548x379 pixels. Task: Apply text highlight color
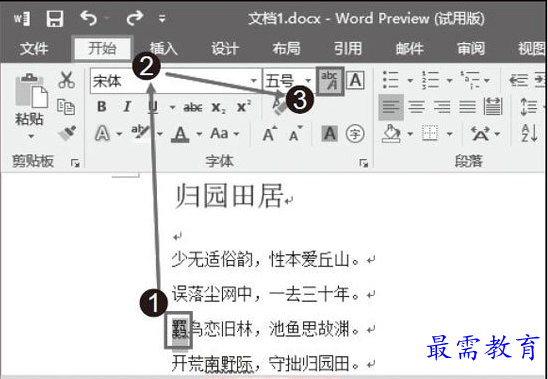(x=140, y=134)
